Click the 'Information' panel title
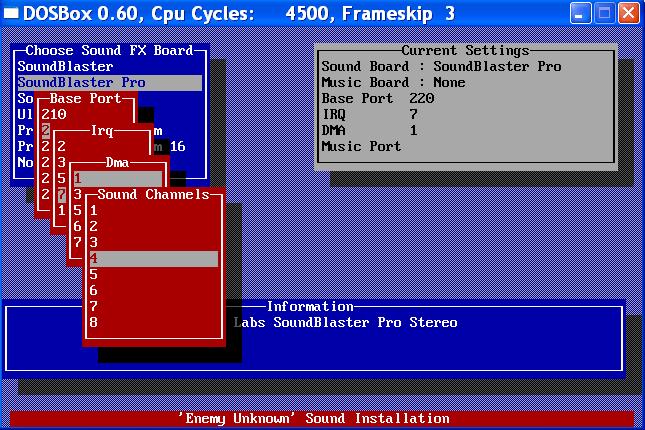 pyautogui.click(x=310, y=307)
